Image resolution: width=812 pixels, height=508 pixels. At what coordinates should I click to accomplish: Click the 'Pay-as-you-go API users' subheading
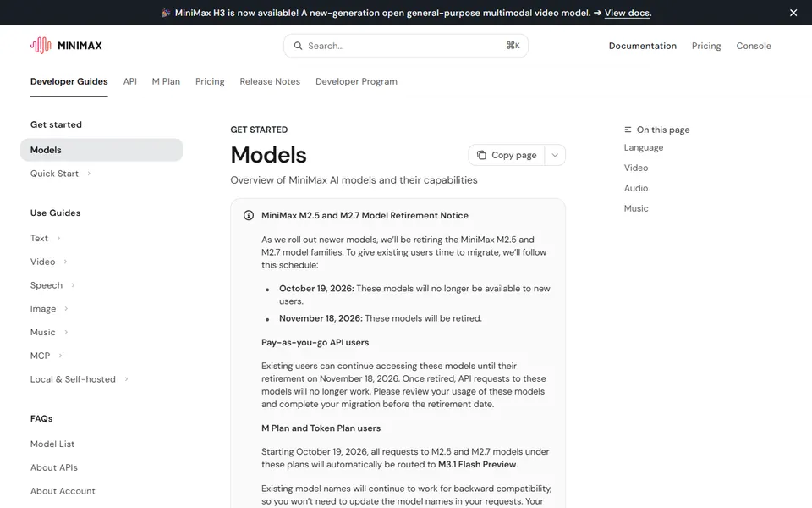315,342
